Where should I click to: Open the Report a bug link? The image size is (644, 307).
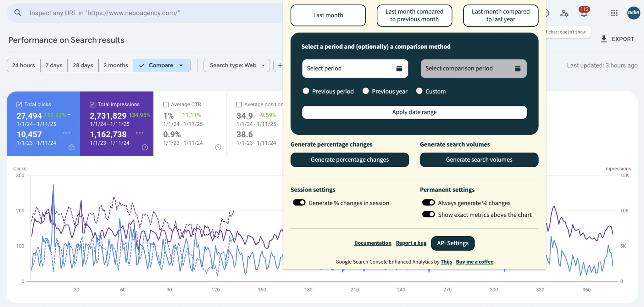411,243
